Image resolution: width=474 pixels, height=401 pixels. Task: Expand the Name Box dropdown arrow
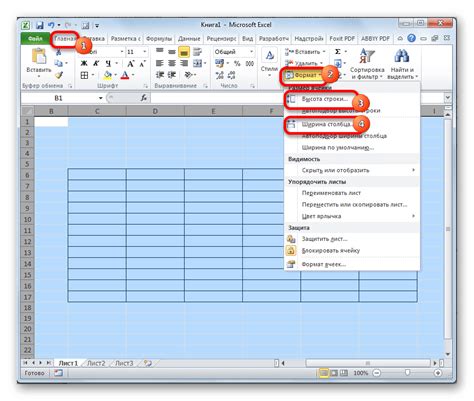[101, 98]
